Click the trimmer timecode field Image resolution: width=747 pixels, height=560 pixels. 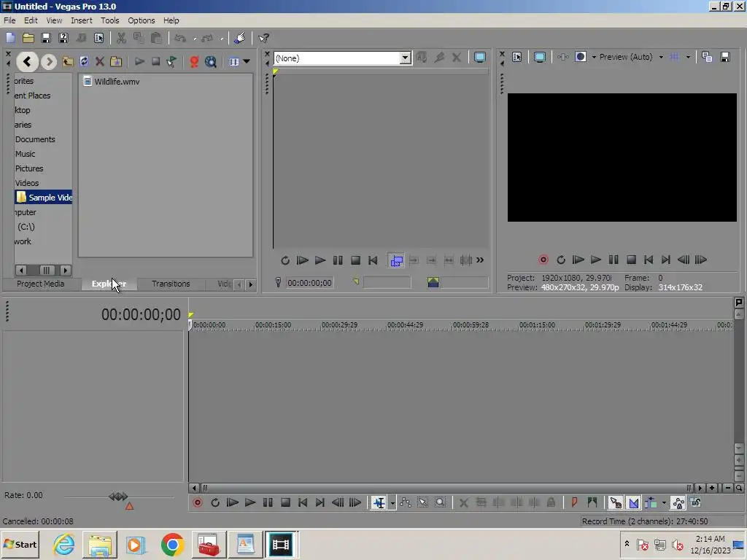[x=309, y=283]
